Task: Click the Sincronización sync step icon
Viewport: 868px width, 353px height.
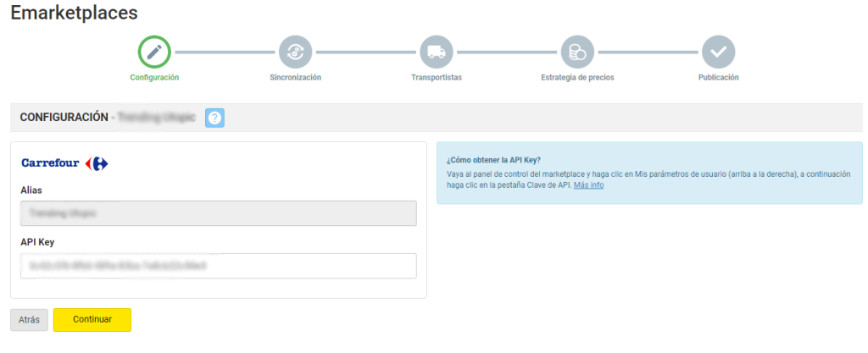Action: 295,52
